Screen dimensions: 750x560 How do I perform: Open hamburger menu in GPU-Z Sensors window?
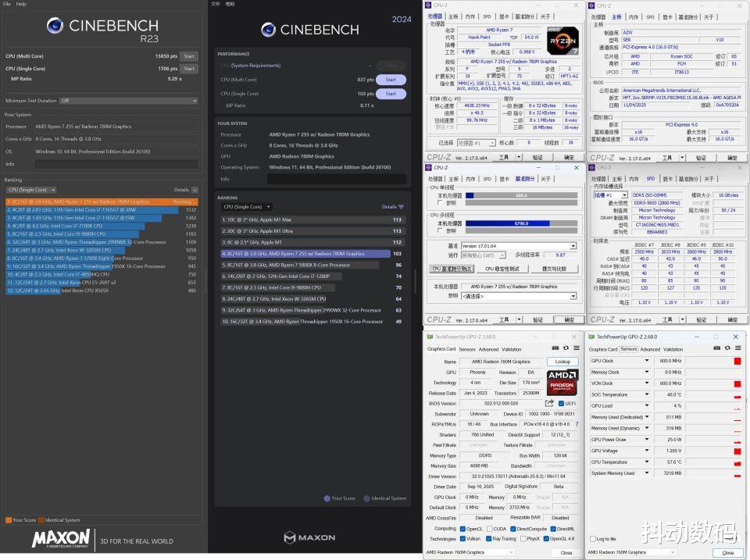tap(738, 348)
